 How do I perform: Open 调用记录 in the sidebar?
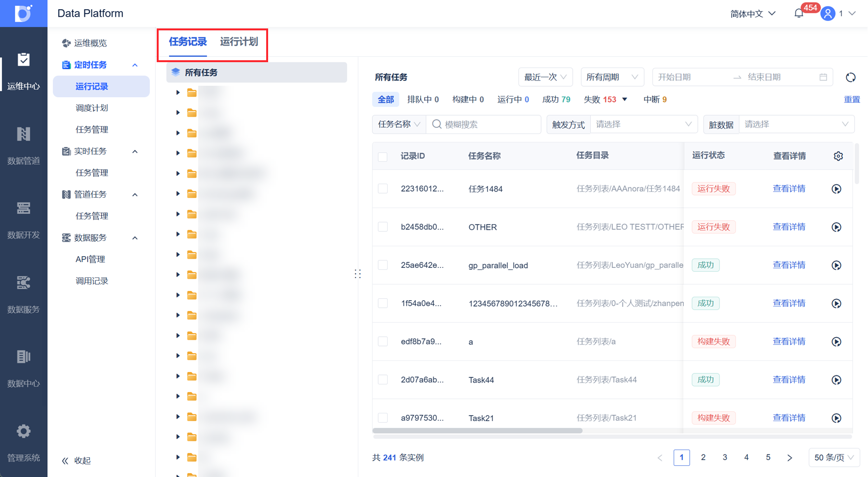[x=92, y=281]
